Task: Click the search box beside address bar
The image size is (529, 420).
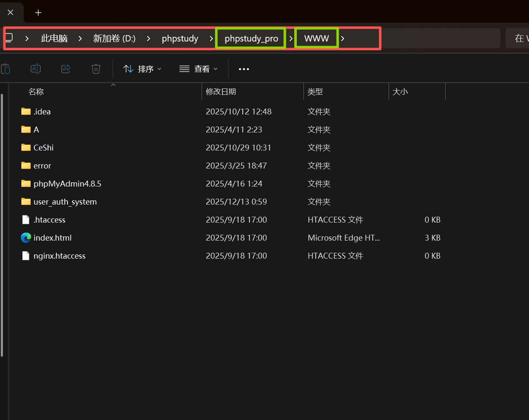Action: point(517,38)
